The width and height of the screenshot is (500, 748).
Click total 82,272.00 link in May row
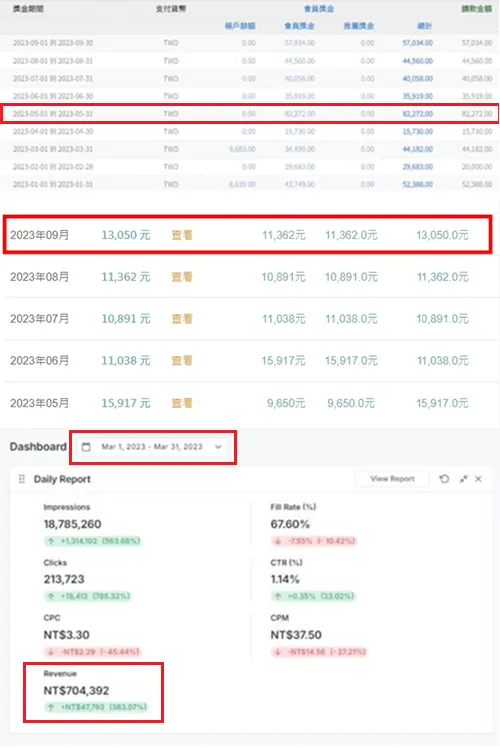pyautogui.click(x=417, y=114)
